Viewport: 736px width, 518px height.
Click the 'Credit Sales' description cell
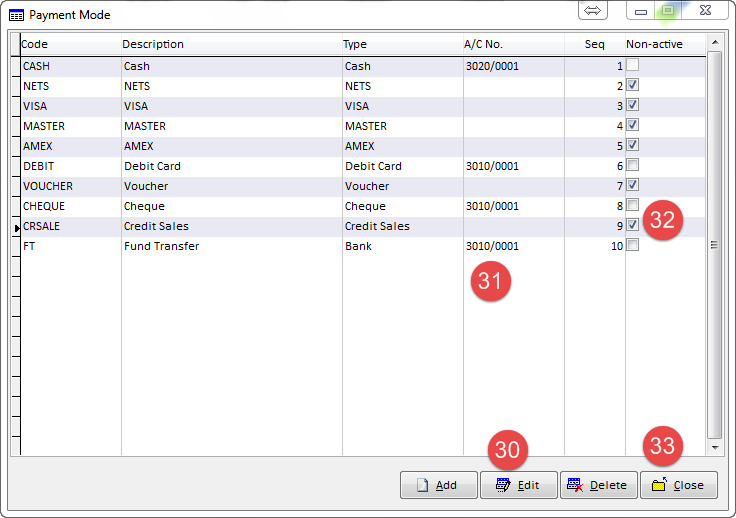click(x=232, y=226)
